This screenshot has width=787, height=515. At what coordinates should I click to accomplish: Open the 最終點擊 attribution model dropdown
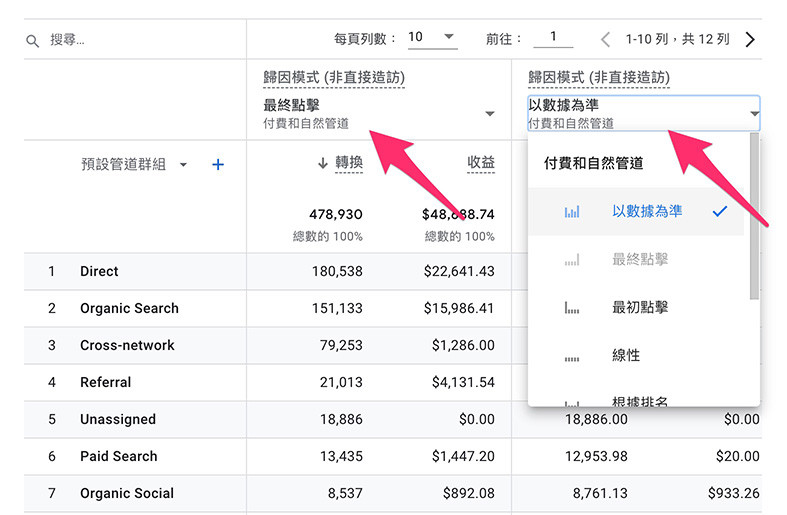pyautogui.click(x=379, y=113)
